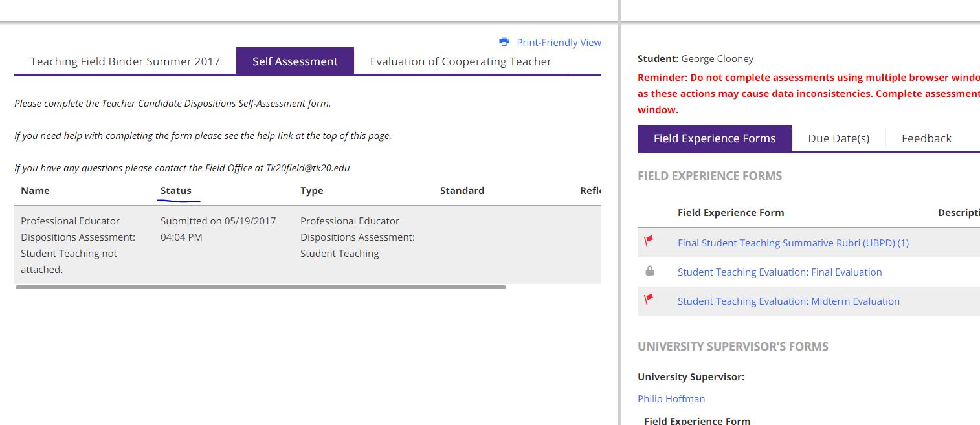980x425 pixels.
Task: Open Student Teaching Evaluation: Midterm Evaluation link
Action: pyautogui.click(x=788, y=301)
